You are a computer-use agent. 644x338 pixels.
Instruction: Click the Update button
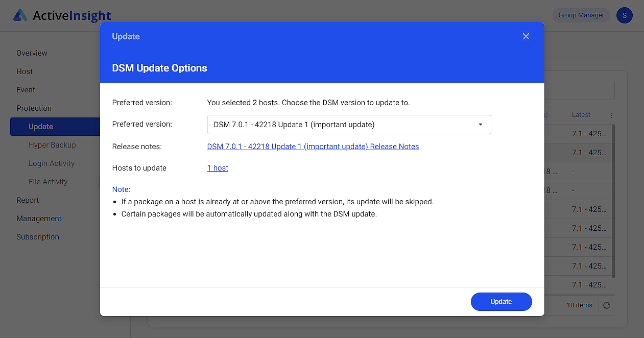click(501, 301)
